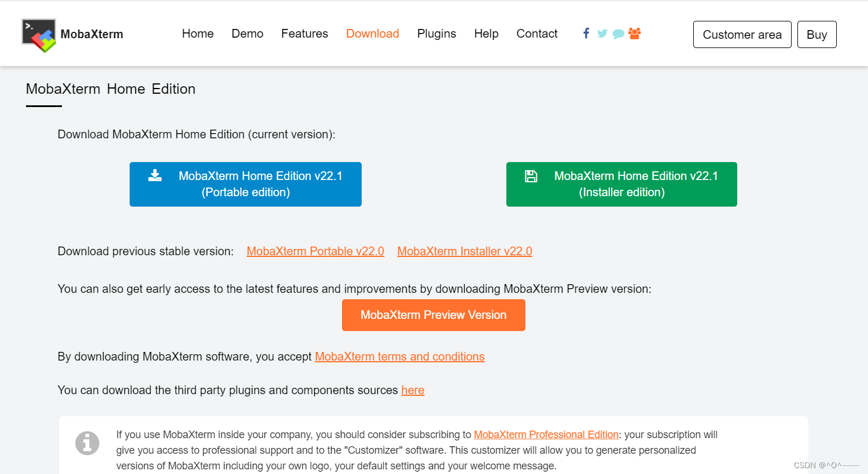Click download arrow icon on Portable edition
Image resolution: width=868 pixels, height=474 pixels.
coord(155,175)
